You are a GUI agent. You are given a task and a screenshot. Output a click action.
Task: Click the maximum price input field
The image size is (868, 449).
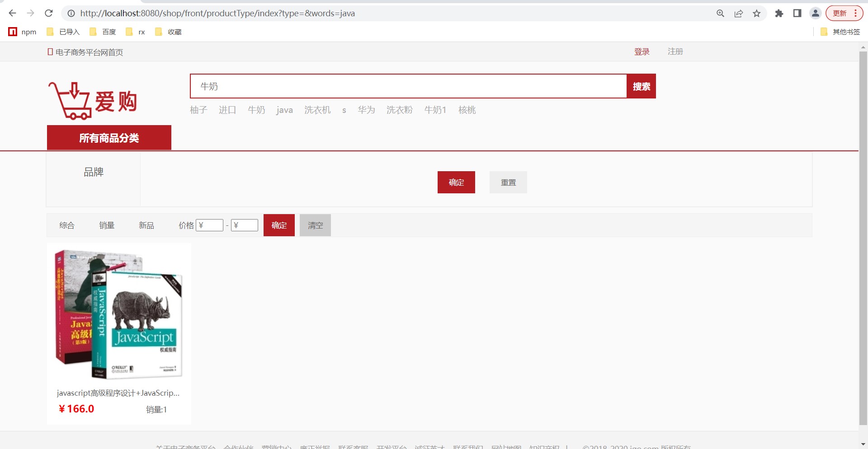(245, 225)
